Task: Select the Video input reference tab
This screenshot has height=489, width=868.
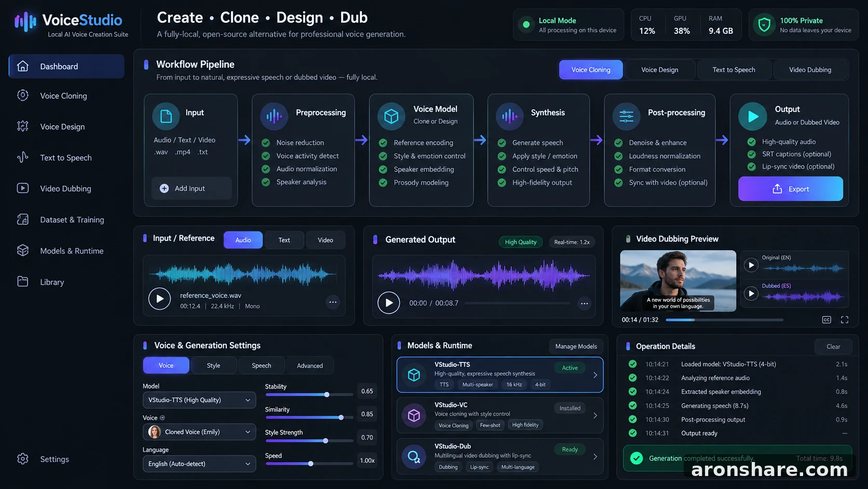Action: [x=325, y=240]
